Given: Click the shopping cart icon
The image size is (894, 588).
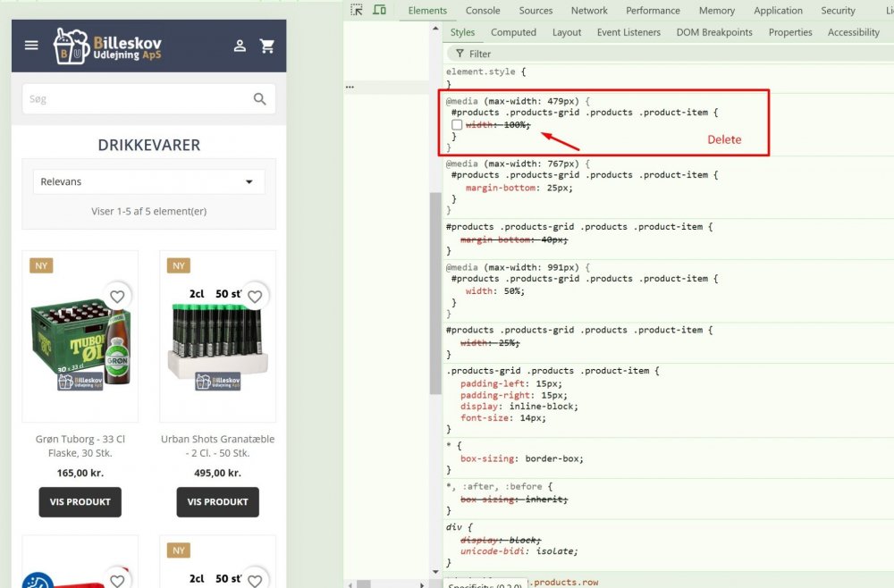Looking at the screenshot, I should 267,45.
